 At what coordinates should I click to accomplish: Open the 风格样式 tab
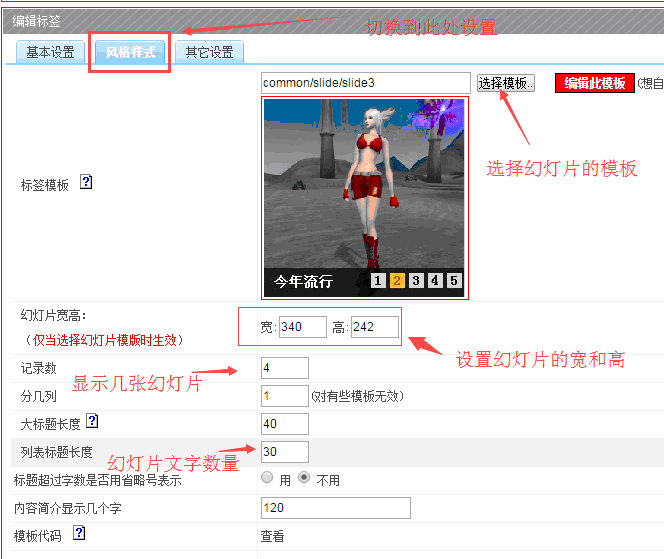(x=130, y=52)
